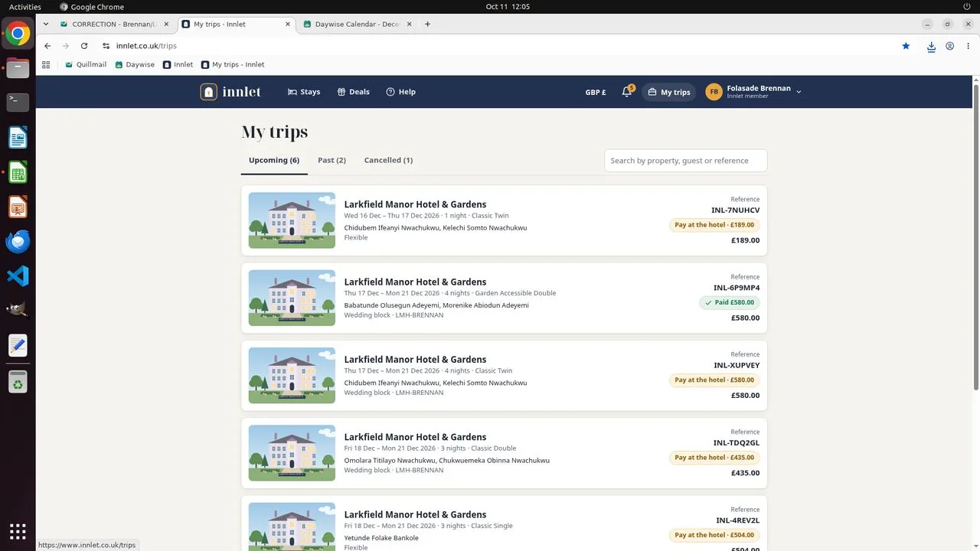Open the Larkfield Manor title for INL-6P9MP4
The height and width of the screenshot is (551, 980).
pyautogui.click(x=415, y=282)
